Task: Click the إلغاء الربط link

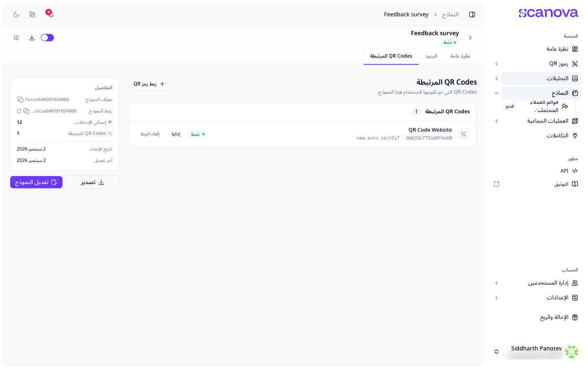Action: [150, 134]
